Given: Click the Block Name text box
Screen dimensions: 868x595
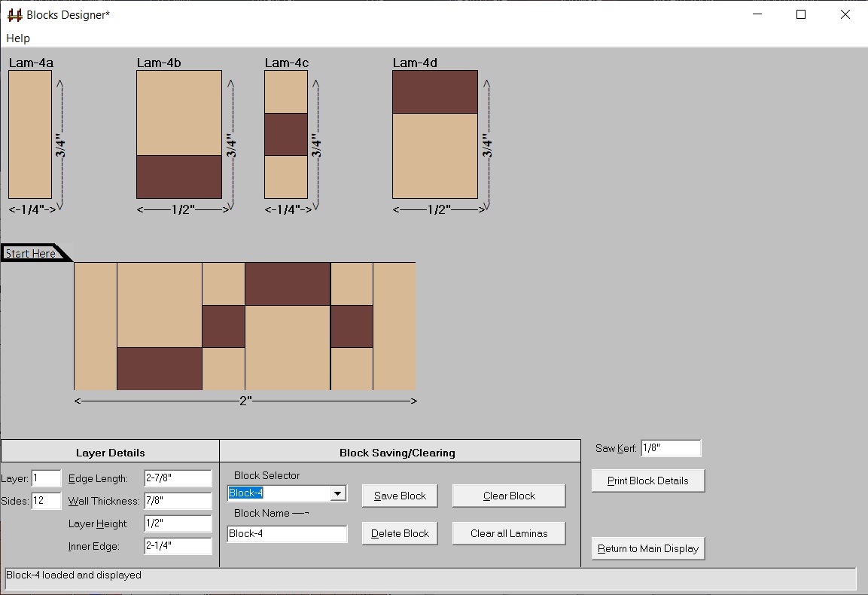Looking at the screenshot, I should (x=286, y=532).
